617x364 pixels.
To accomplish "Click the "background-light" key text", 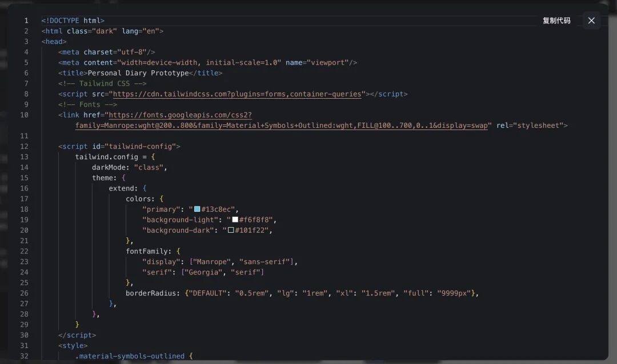I will (x=180, y=220).
